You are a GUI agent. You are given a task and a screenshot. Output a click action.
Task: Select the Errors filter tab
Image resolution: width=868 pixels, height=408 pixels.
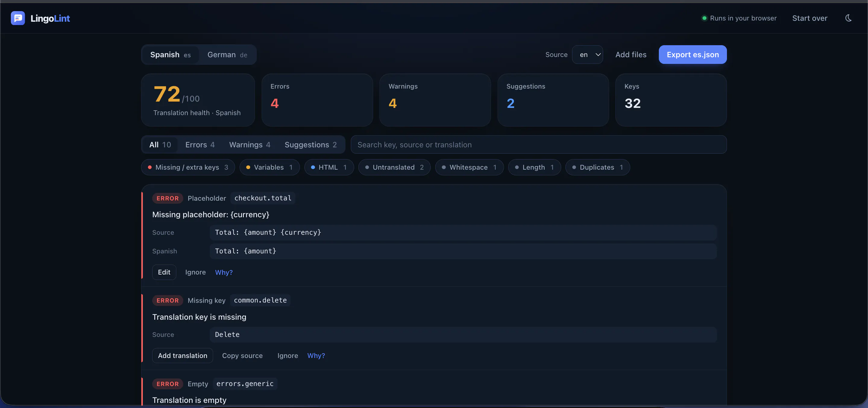click(x=200, y=145)
